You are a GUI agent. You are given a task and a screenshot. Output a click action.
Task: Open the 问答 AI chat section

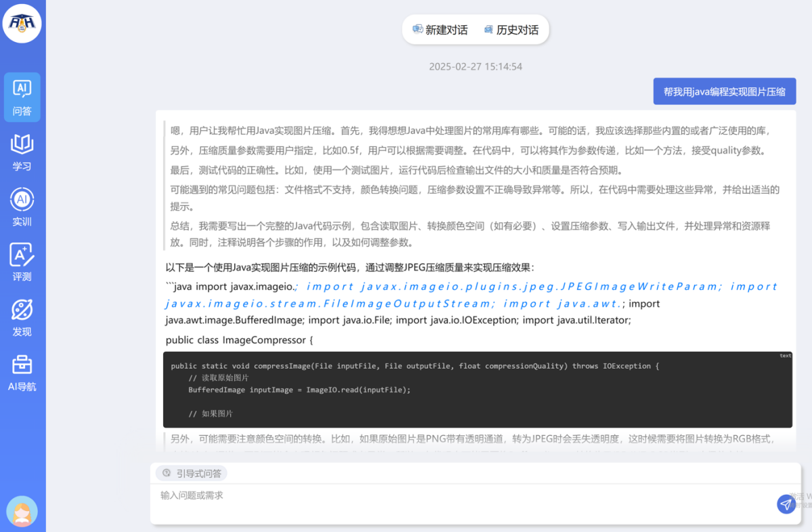[x=22, y=97]
